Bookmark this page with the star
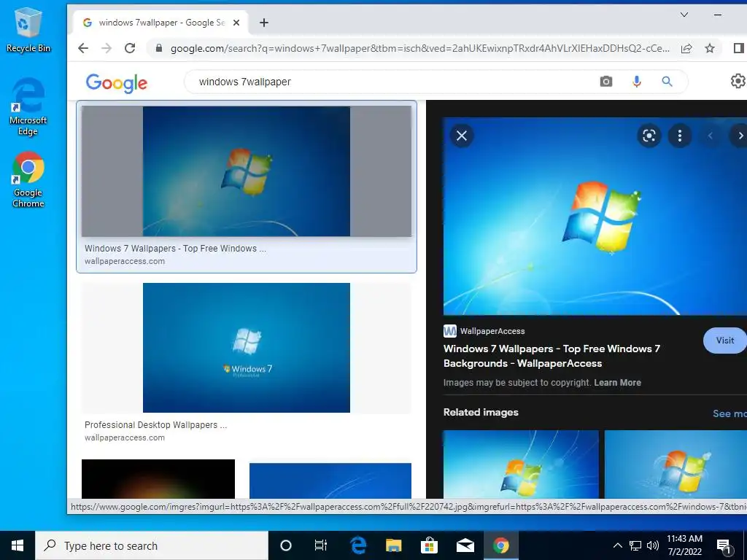 click(x=710, y=48)
